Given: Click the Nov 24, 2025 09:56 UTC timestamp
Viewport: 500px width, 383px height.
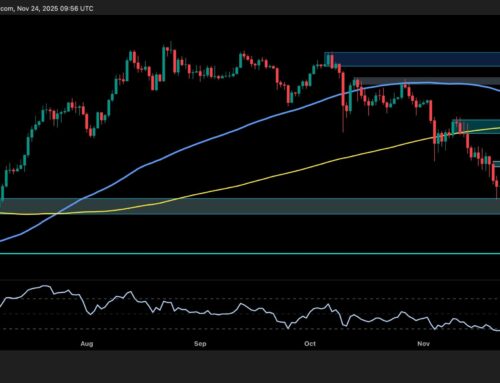Looking at the screenshot, I should tap(55, 8).
